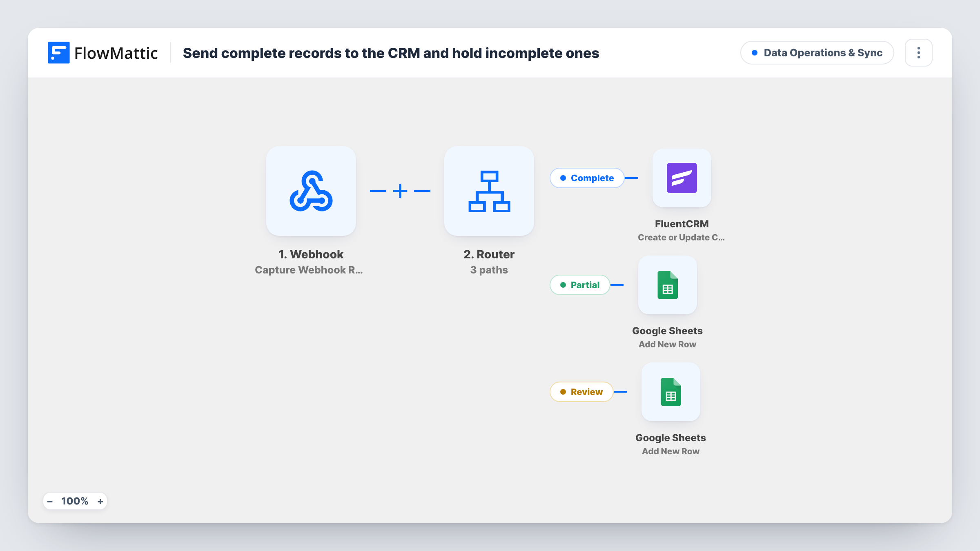Zoom out with the minus button
The width and height of the screenshot is (980, 551).
click(50, 501)
